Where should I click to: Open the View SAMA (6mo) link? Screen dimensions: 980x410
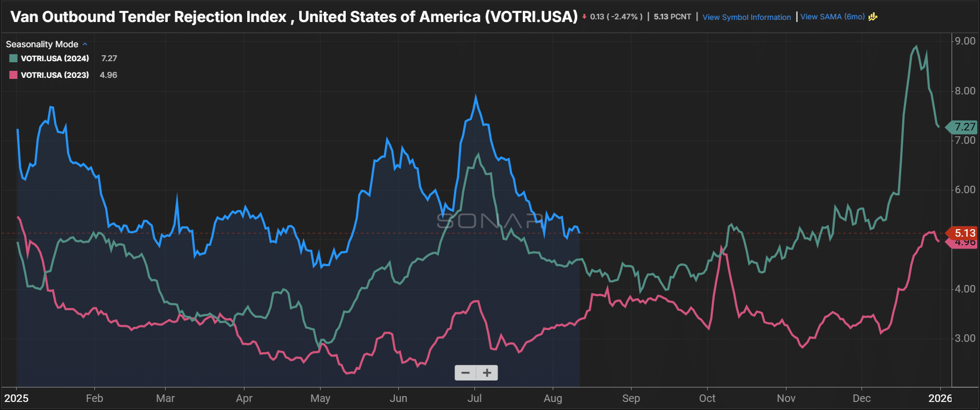832,17
